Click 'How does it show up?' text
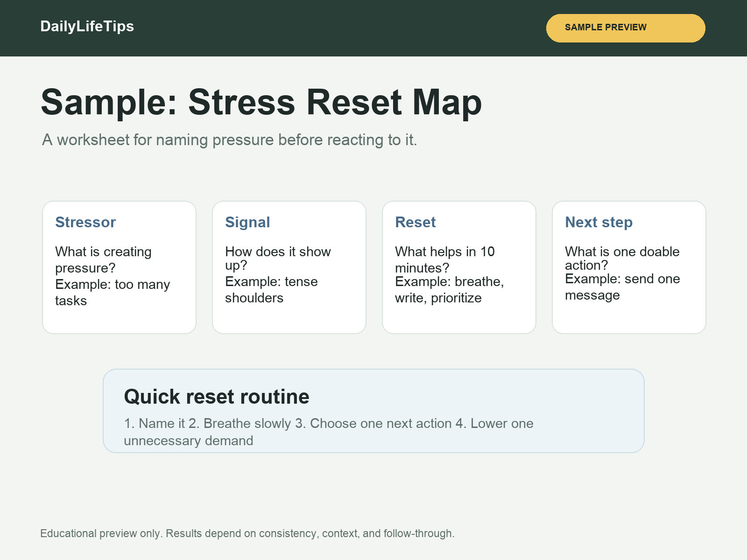The width and height of the screenshot is (747, 560). click(x=278, y=258)
